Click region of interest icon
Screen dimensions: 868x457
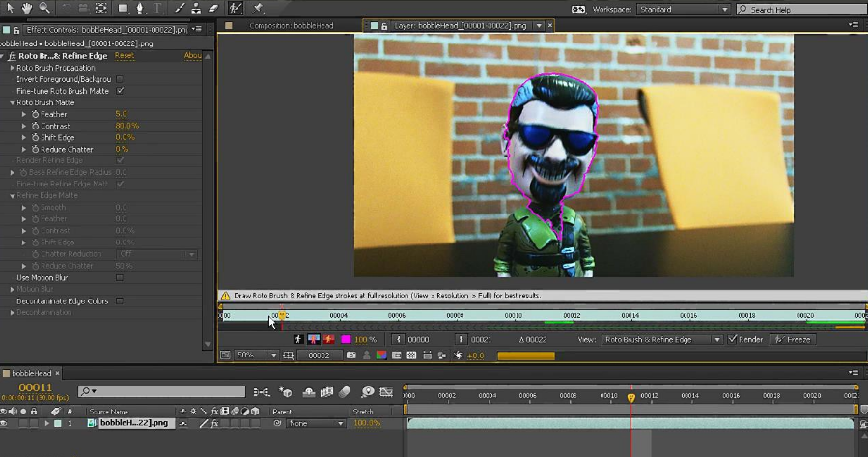[397, 356]
